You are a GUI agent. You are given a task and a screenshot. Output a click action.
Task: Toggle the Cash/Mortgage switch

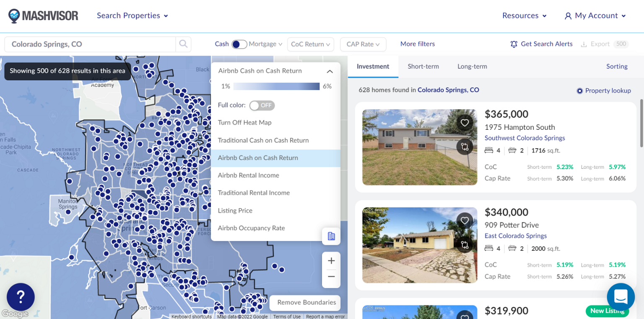pos(239,44)
